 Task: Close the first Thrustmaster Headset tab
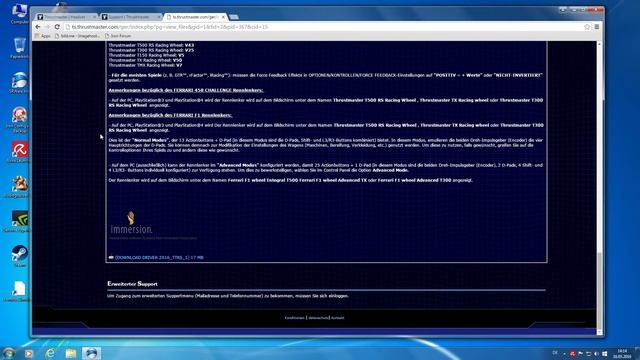94,17
